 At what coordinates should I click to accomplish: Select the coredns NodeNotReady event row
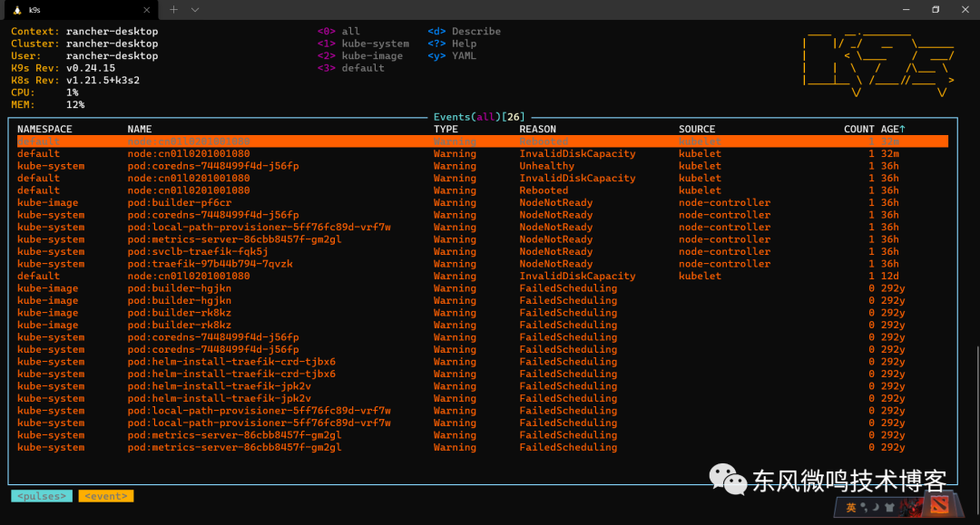coord(482,215)
